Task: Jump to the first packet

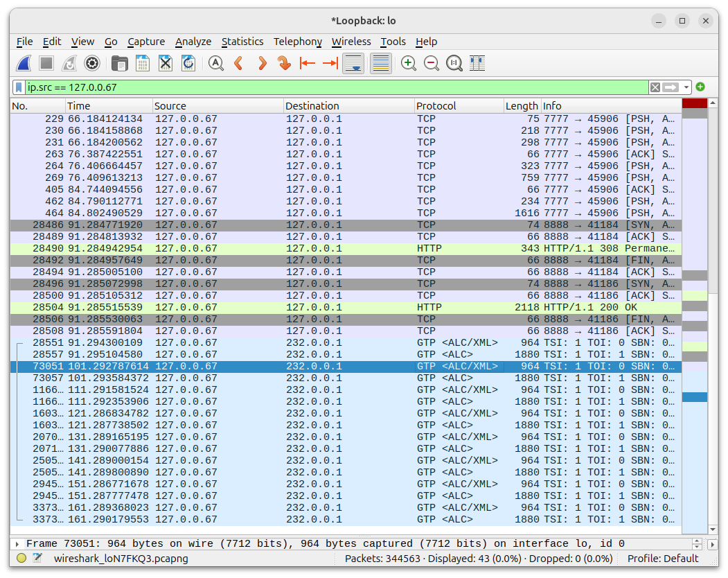Action: 307,63
